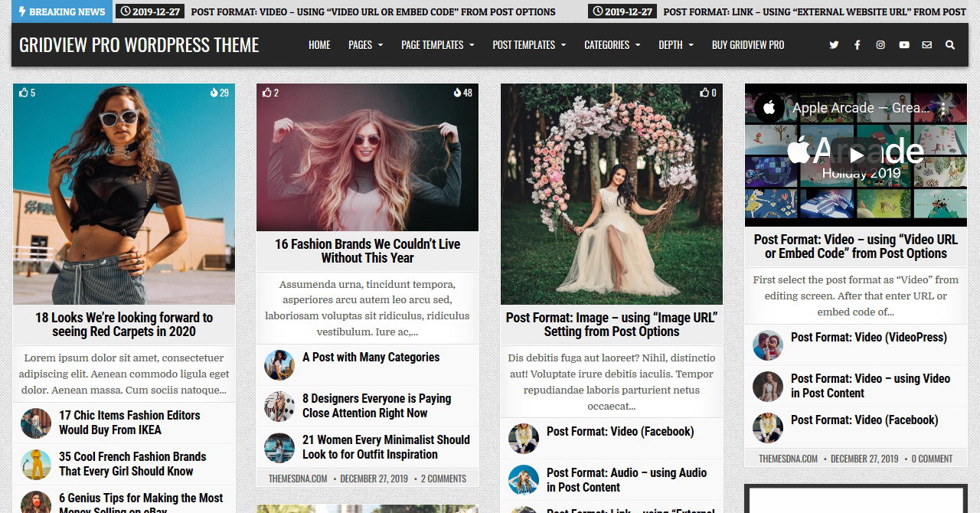980x513 pixels.
Task: Open '2 Comments' link under fashion post
Action: 444,479
